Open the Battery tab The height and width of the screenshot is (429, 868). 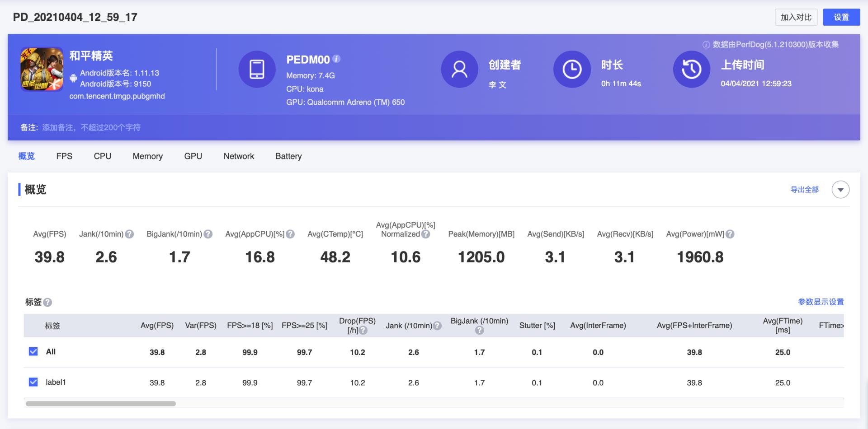coord(288,156)
